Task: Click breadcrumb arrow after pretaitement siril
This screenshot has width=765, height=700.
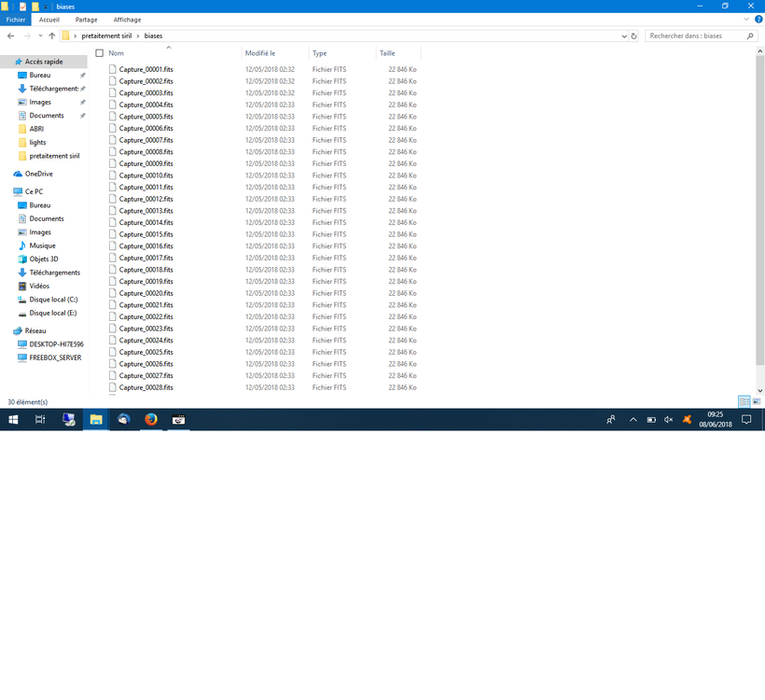Action: (x=138, y=36)
